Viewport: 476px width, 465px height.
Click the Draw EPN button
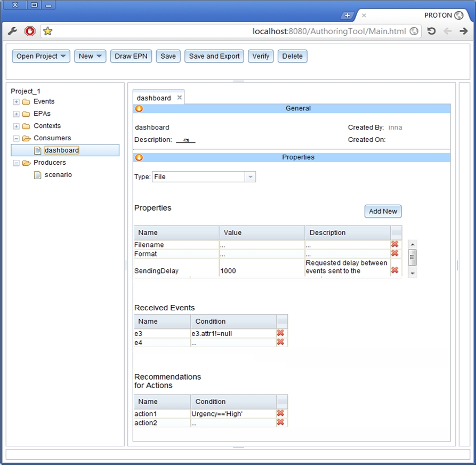pos(131,56)
